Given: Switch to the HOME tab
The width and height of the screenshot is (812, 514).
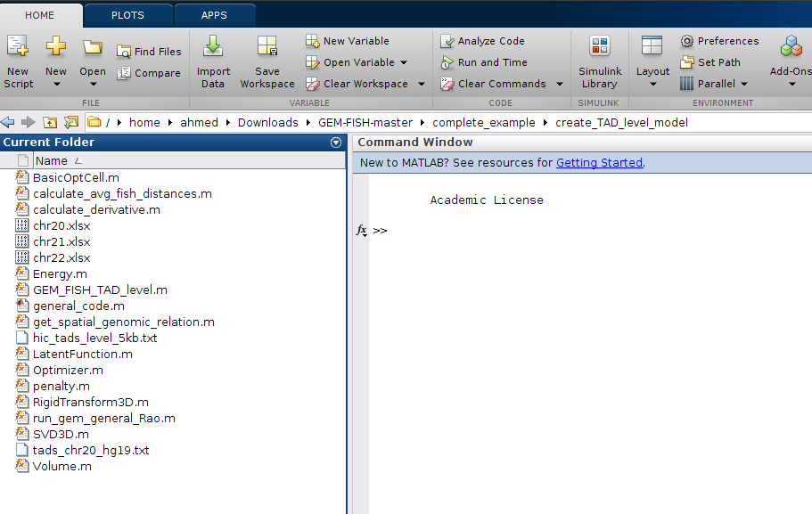Looking at the screenshot, I should (x=40, y=15).
